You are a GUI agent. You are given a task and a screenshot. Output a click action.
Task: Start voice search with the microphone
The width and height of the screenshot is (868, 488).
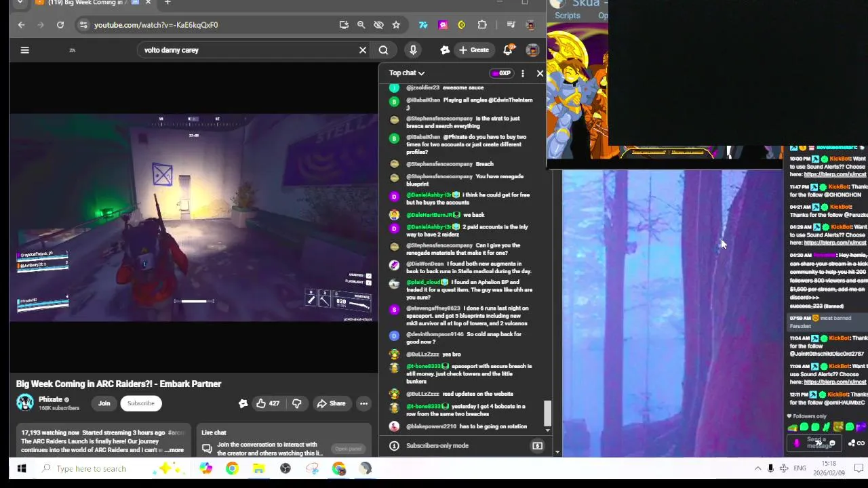tap(413, 49)
